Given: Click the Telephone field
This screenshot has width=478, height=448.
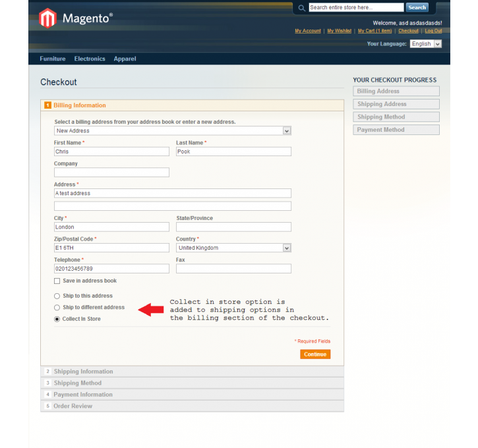Looking at the screenshot, I should 111,269.
